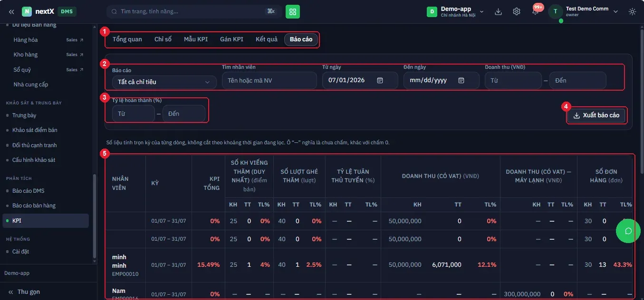644x300 pixels.
Task: Click user avatar T in header
Action: pyautogui.click(x=556, y=12)
